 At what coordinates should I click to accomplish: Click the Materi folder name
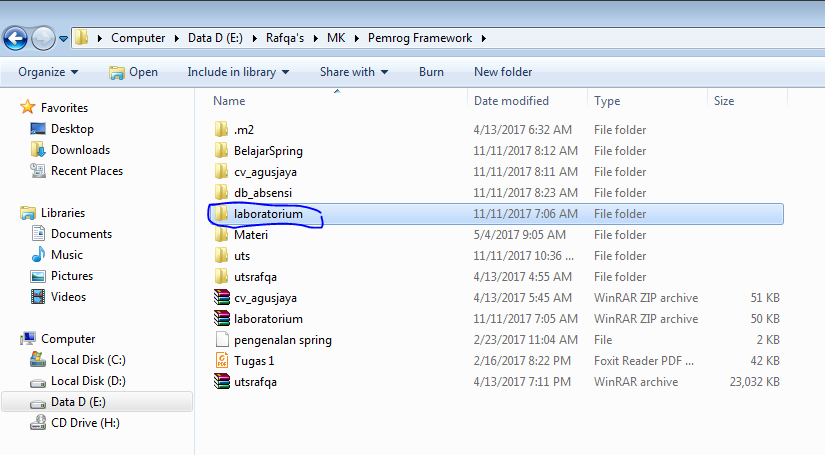(x=251, y=235)
